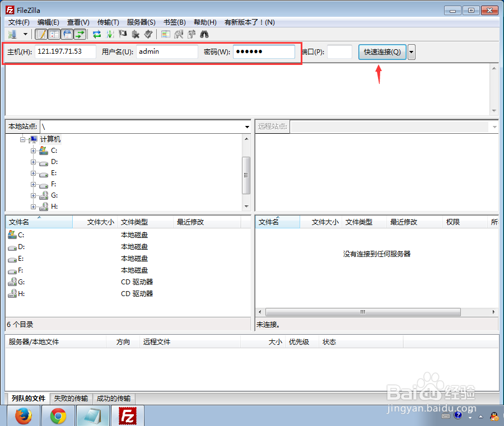Screen dimensions: 504x426
Task: Toggle the remote directory tree view
Action: pos(67,34)
